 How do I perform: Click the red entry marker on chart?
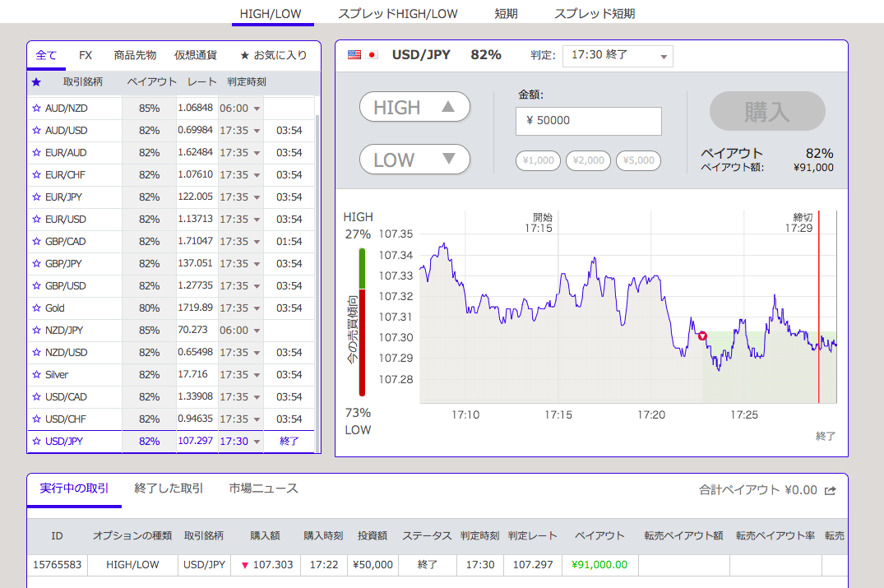[702, 336]
